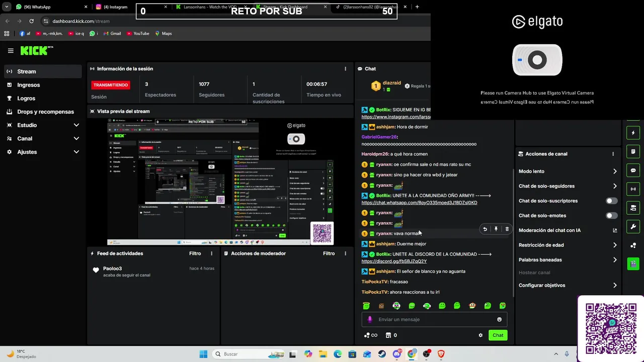Open the Discord invite link in chat
Viewport: 644px width, 362px height.
pos(394,261)
